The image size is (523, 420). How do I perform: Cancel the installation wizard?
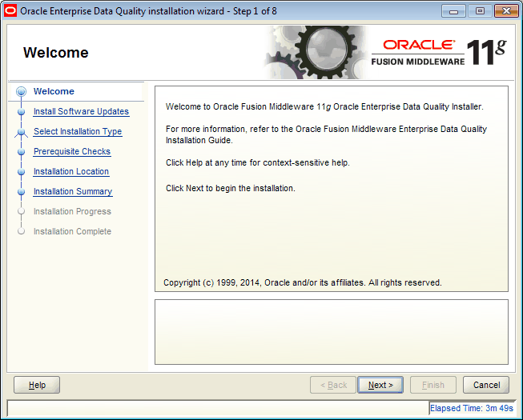point(486,385)
